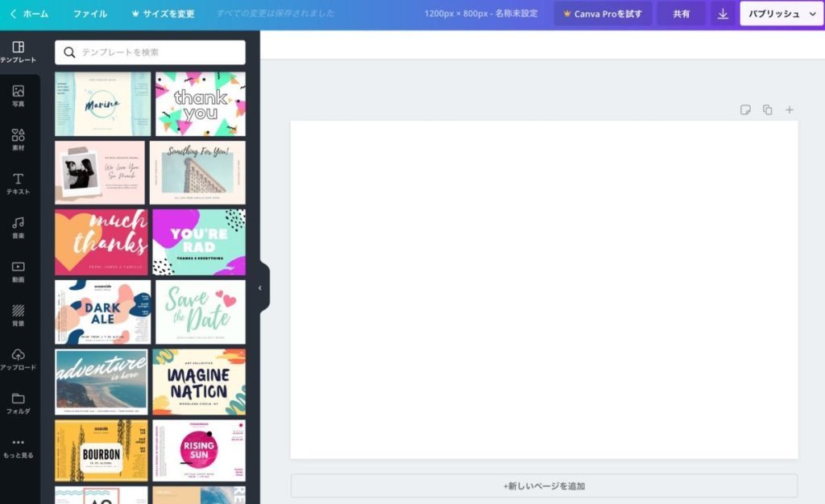
Task: Open the テンプレート (Templates) sidebar panel
Action: 19,52
